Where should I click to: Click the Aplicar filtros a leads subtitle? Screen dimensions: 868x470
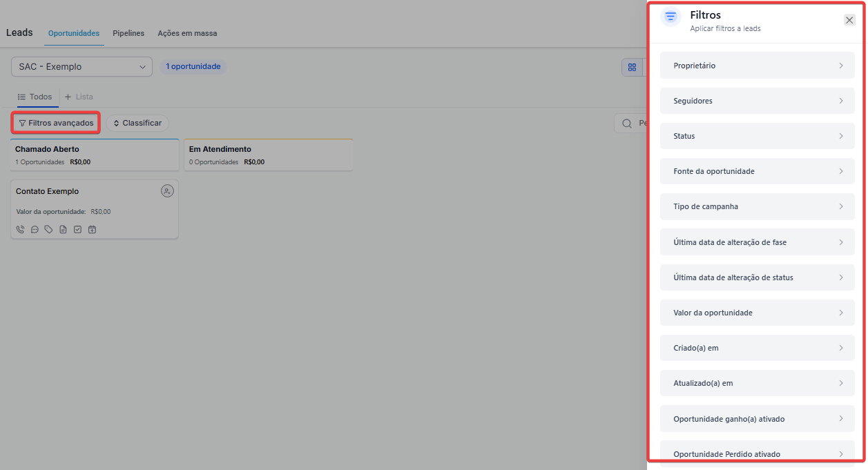coord(725,29)
